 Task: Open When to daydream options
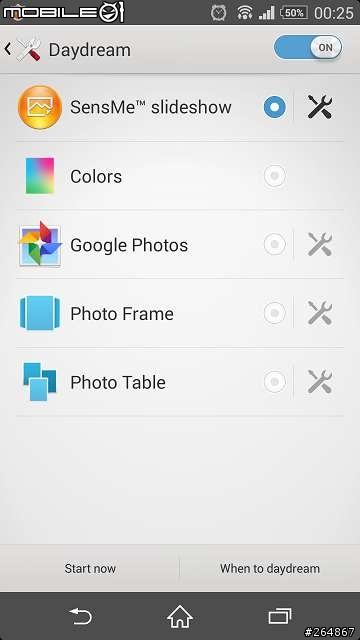coord(270,568)
